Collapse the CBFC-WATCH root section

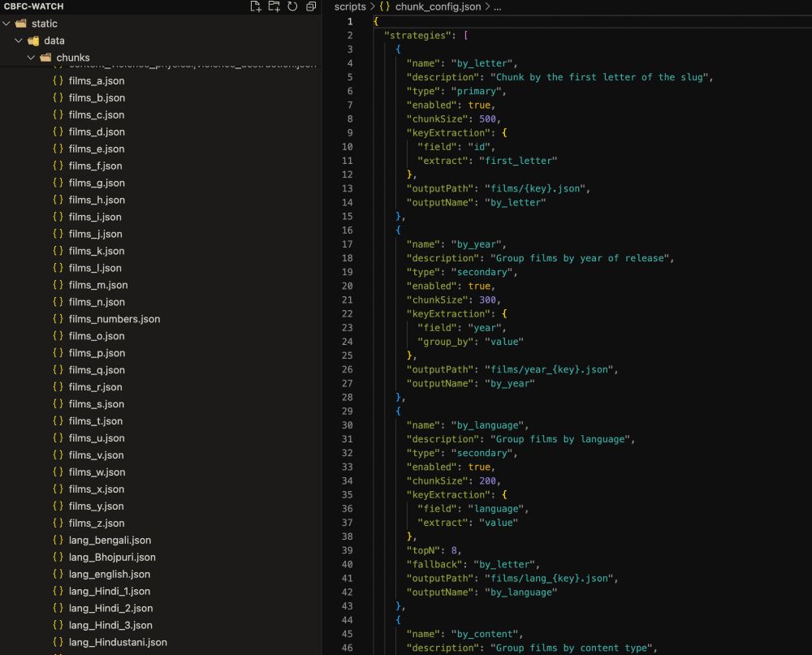32,6
